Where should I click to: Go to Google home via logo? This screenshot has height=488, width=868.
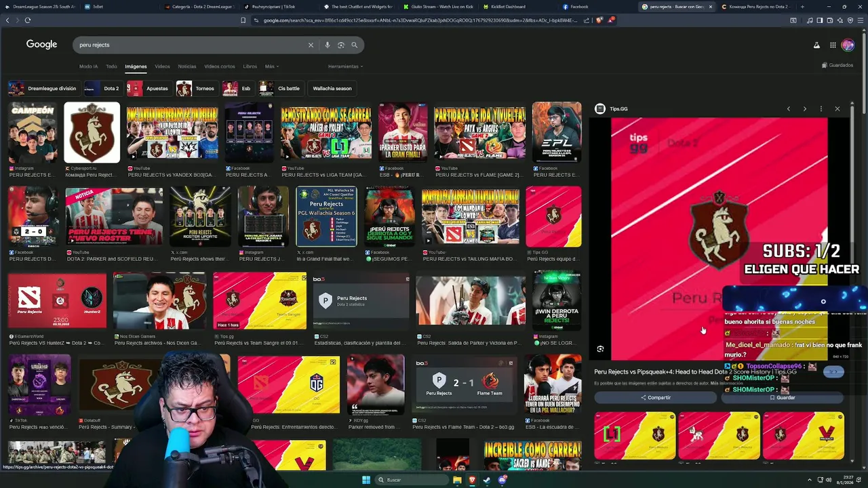[41, 44]
